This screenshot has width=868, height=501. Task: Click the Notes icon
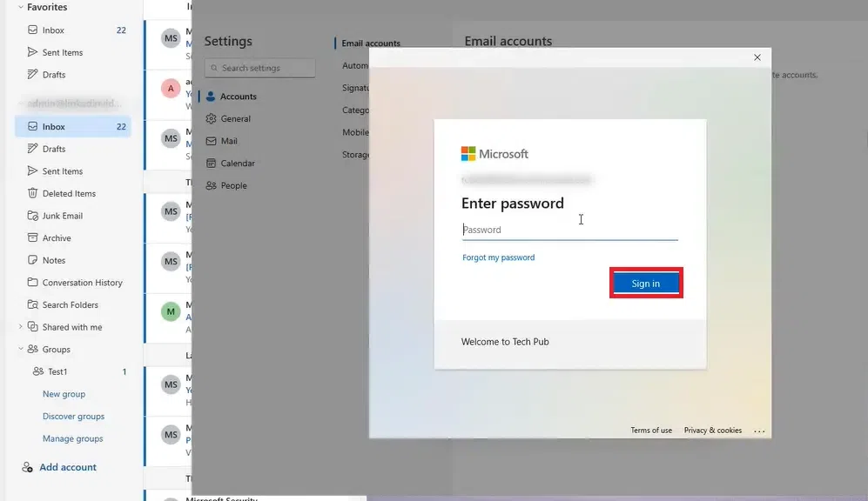pyautogui.click(x=33, y=260)
